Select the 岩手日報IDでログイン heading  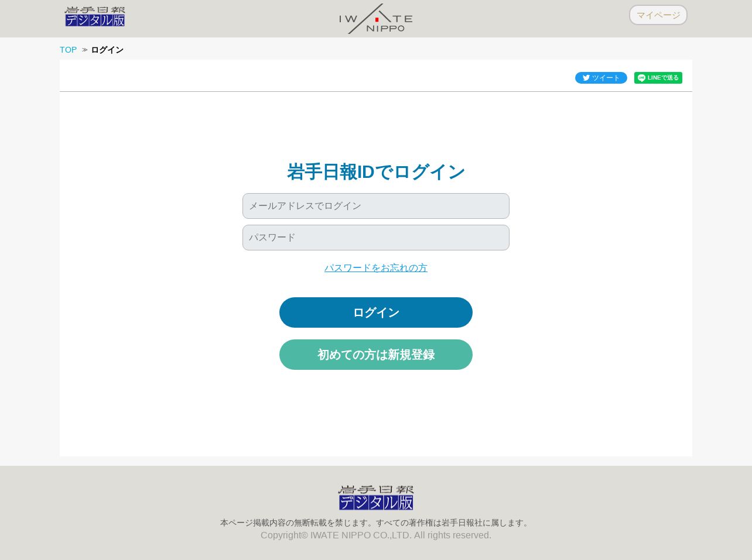coord(376,172)
